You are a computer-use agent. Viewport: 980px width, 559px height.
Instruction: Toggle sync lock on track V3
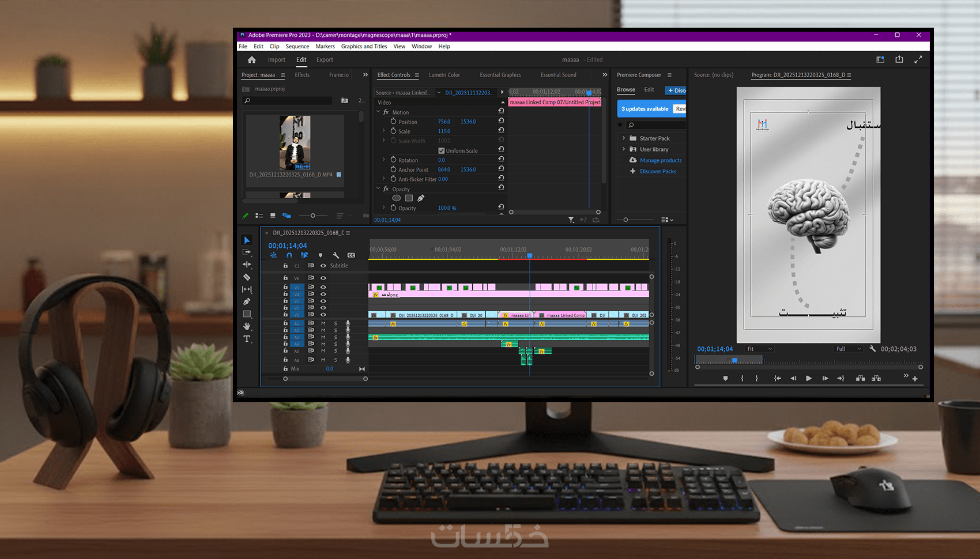pos(311,301)
